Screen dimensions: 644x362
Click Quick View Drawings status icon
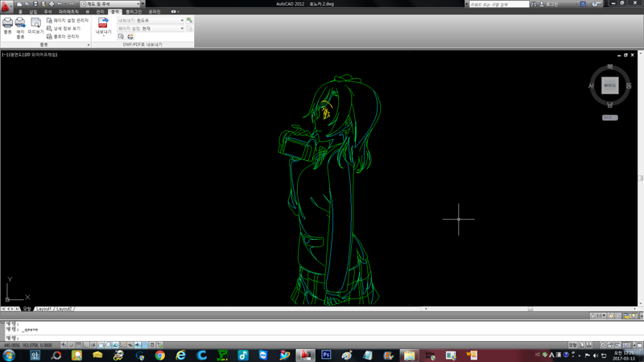(x=589, y=345)
